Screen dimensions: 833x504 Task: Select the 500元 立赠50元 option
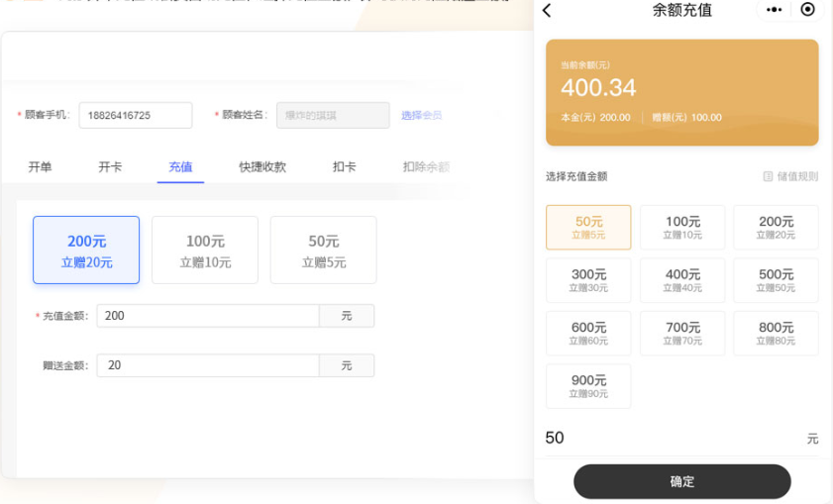click(x=777, y=280)
